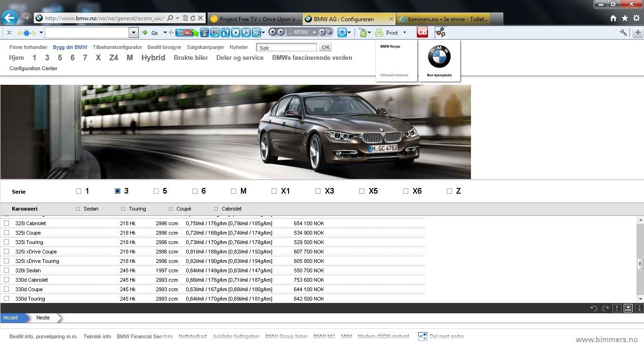
Task: Open the browser Home icon
Action: tap(613, 18)
